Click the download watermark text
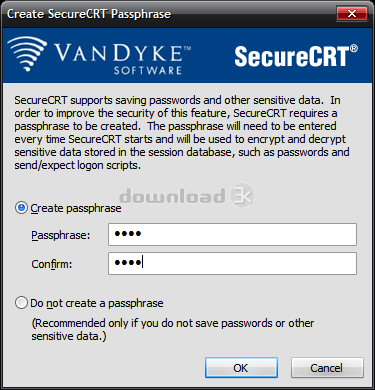 tap(172, 196)
